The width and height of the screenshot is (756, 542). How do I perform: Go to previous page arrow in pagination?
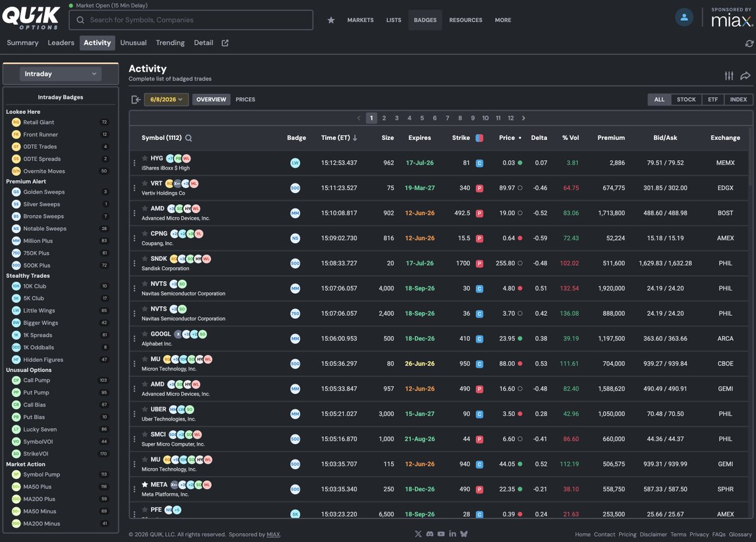(x=358, y=118)
